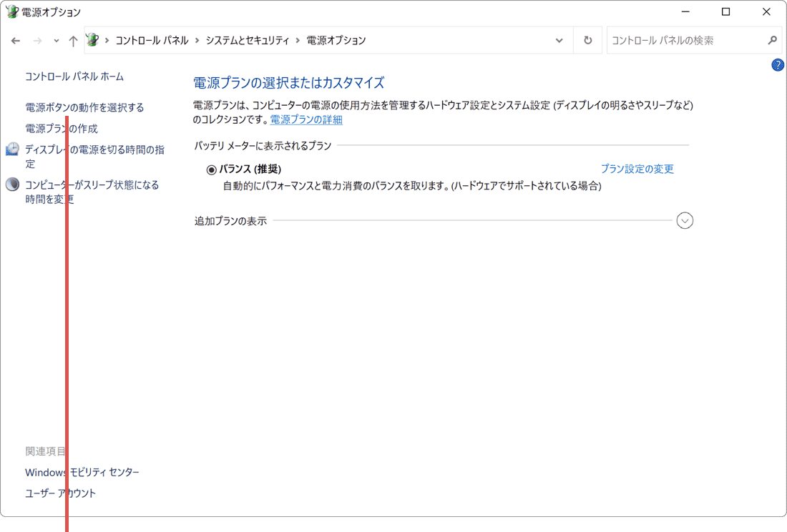This screenshot has width=787, height=532.
Task: Expand the 追加プランの表示 section
Action: click(x=685, y=220)
